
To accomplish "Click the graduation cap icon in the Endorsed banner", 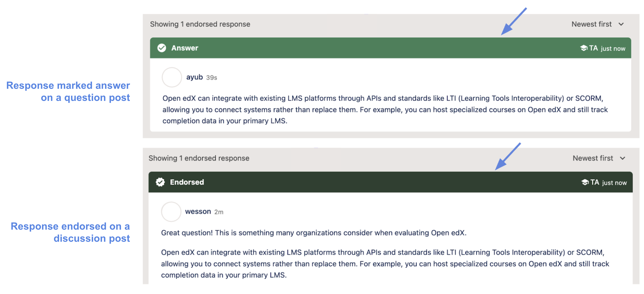I will click(x=585, y=182).
